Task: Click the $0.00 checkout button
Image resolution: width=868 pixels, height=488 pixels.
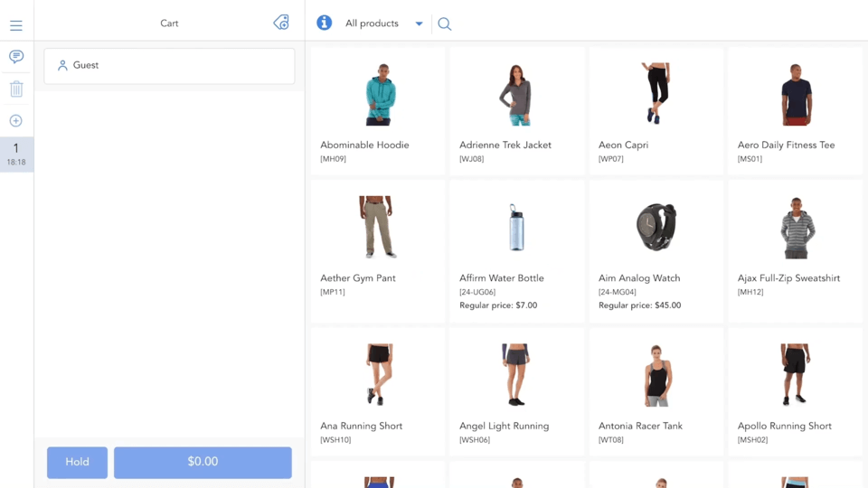Action: click(203, 462)
